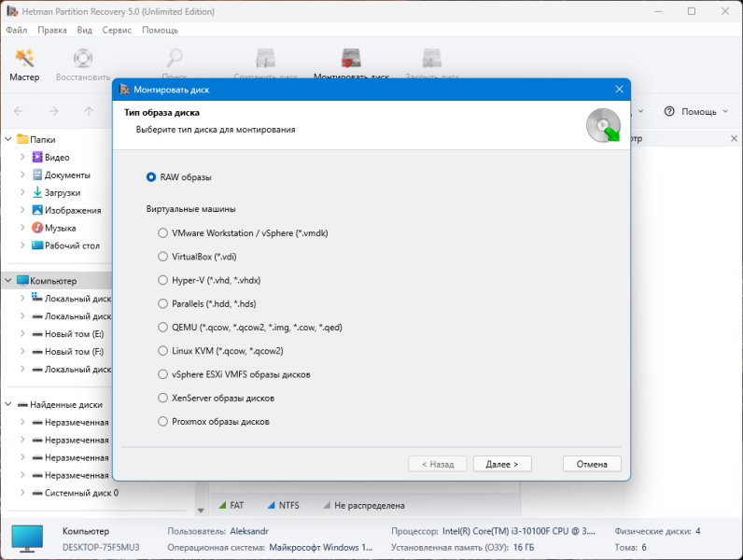Click the Сохранить диск toolbar icon

(x=266, y=58)
